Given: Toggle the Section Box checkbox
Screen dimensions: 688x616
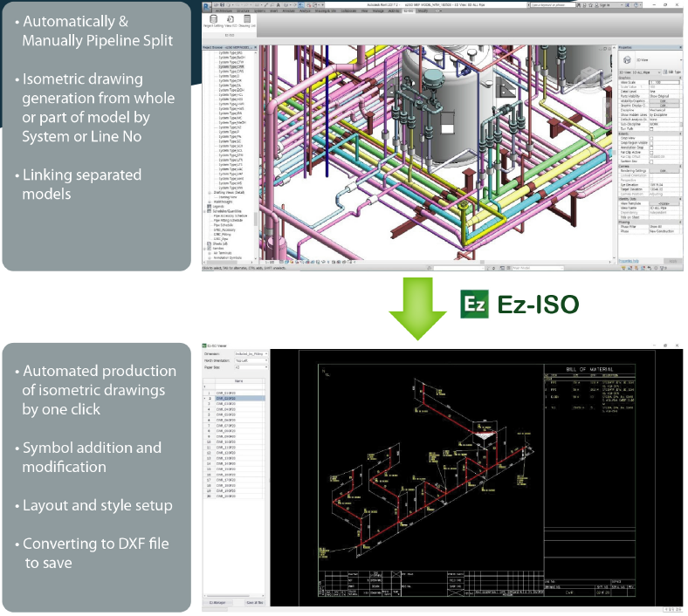Looking at the screenshot, I should [651, 161].
